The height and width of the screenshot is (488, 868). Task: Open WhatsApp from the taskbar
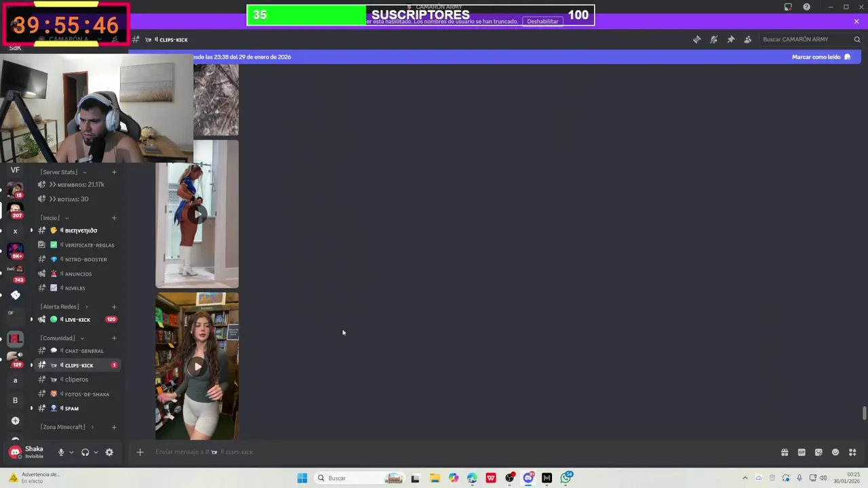[x=566, y=478]
